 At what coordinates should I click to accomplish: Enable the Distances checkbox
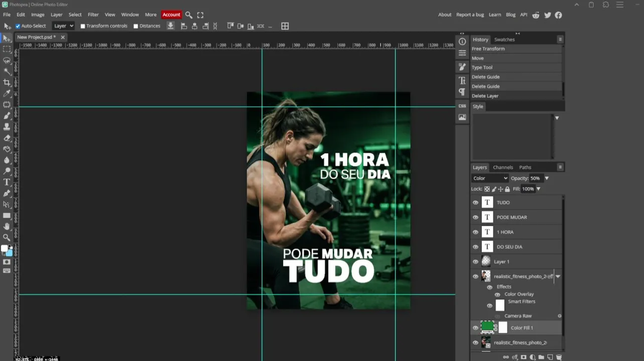136,26
